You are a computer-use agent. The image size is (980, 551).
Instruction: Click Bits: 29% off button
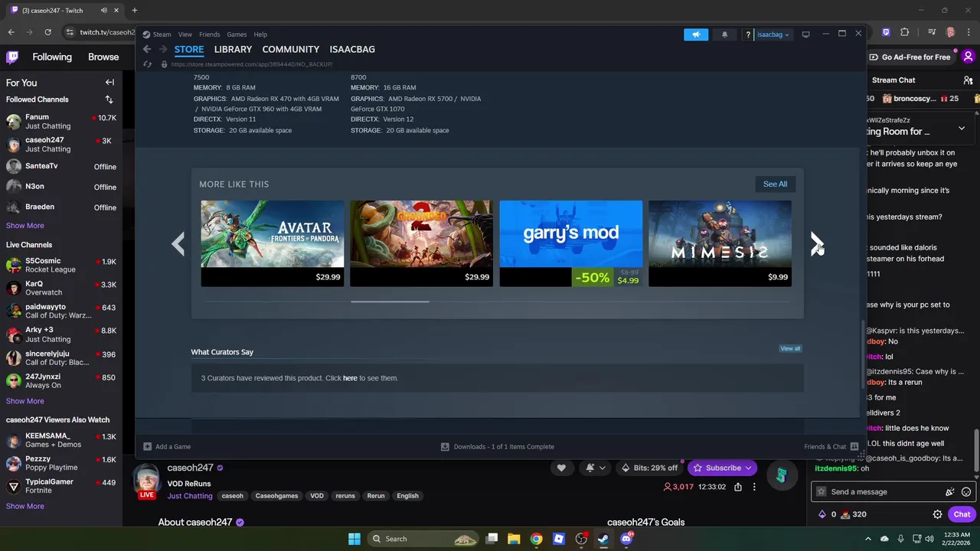click(651, 468)
